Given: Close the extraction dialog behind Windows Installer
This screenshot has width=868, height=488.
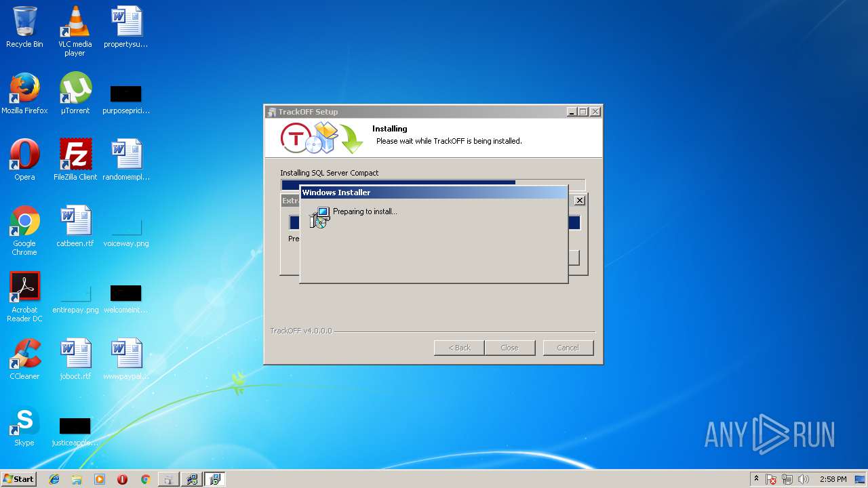Looking at the screenshot, I should [x=580, y=201].
